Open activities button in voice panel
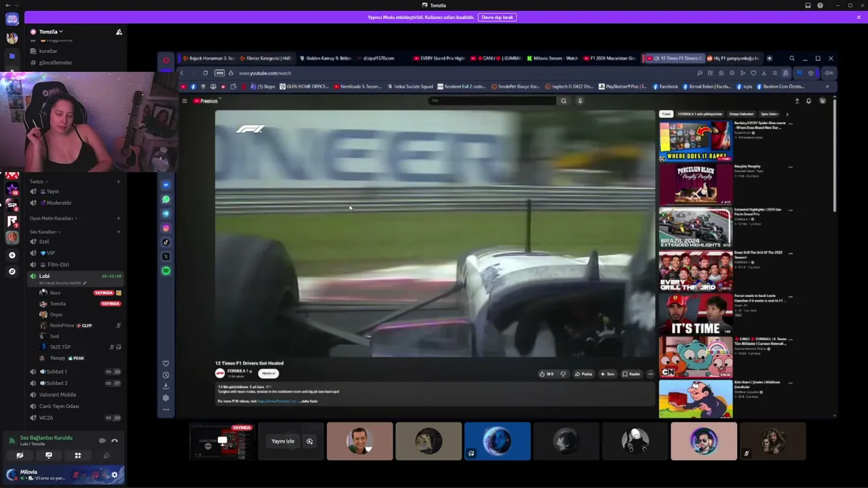Viewport: 868px width, 488px height. (78, 455)
